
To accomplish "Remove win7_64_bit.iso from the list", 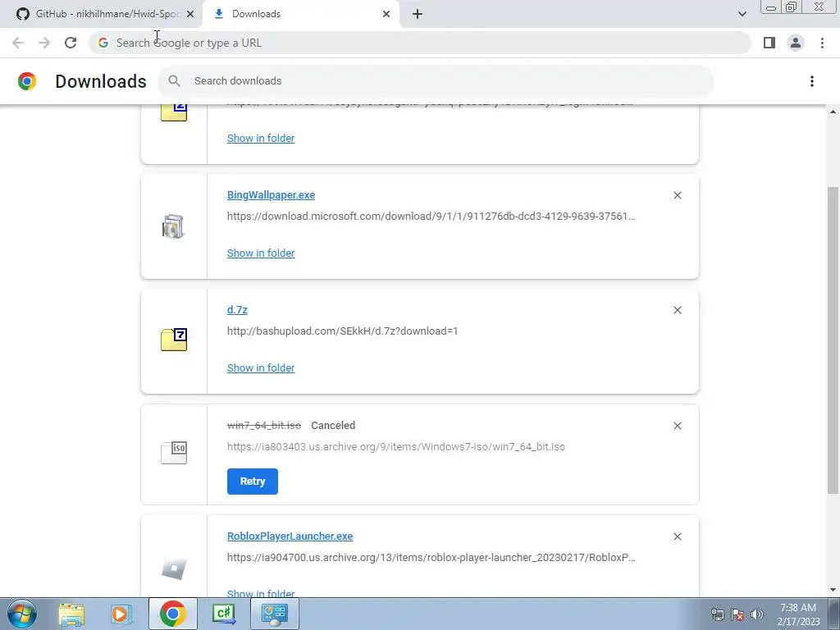I will (677, 426).
